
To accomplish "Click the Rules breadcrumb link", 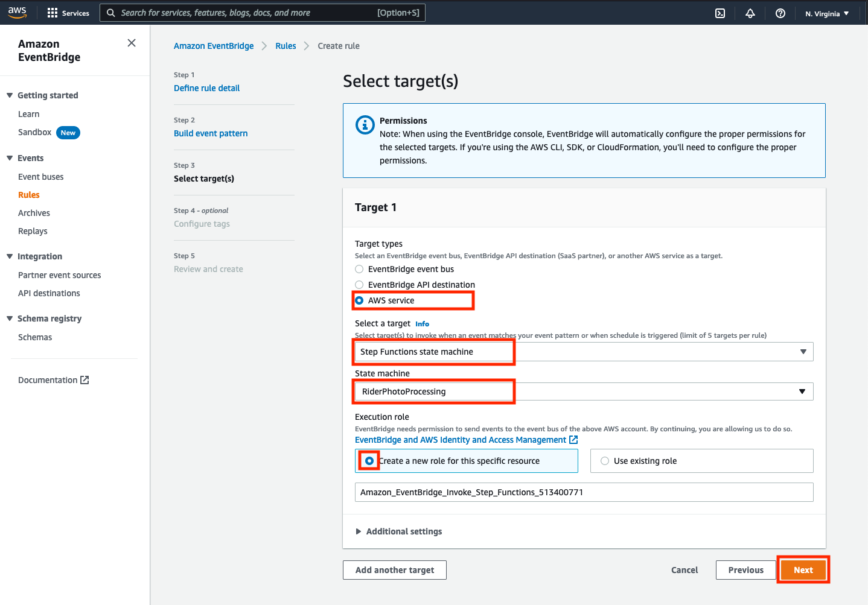I will pos(286,46).
